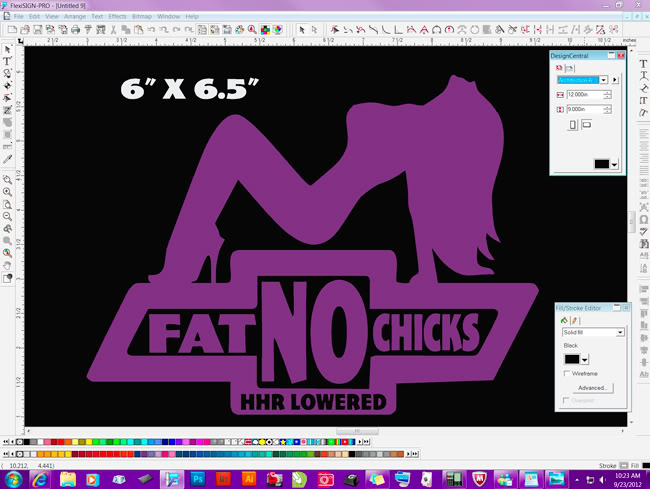The image size is (650, 489).
Task: Open the Solid fill type dropdown
Action: point(620,332)
